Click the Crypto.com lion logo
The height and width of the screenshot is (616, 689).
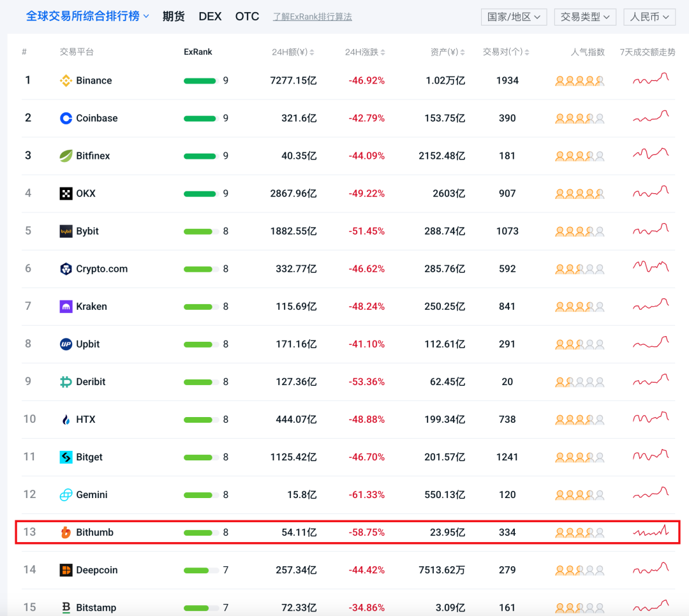point(66,269)
